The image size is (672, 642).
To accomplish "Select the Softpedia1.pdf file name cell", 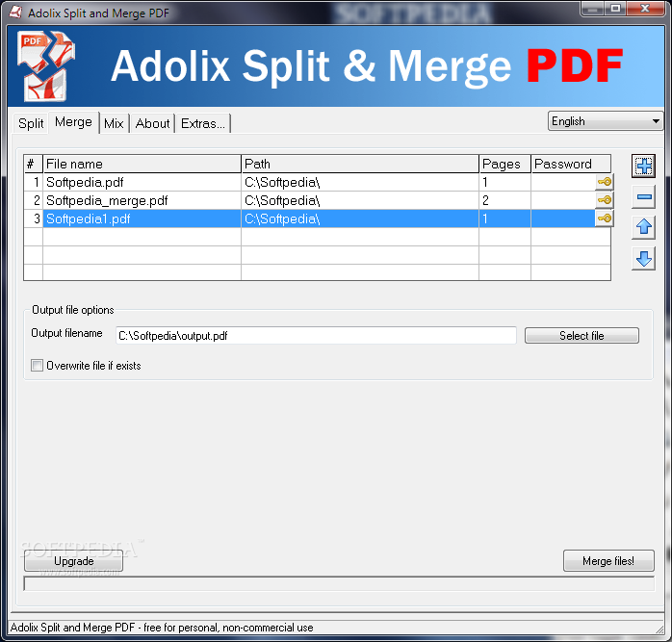I will 142,218.
